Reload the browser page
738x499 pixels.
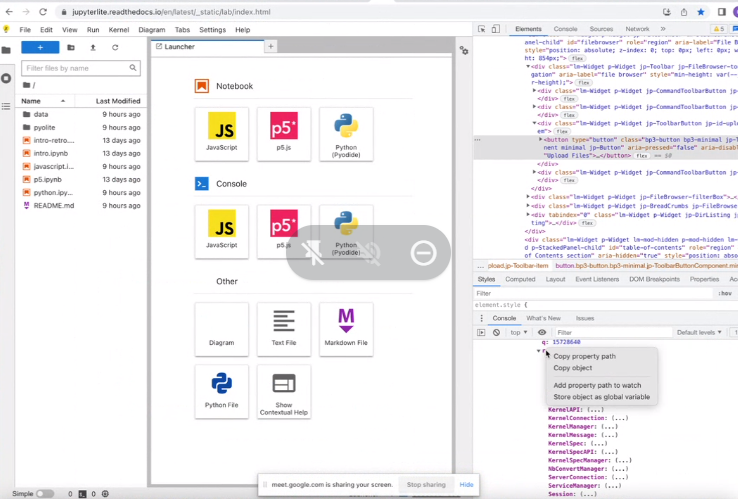pos(43,12)
